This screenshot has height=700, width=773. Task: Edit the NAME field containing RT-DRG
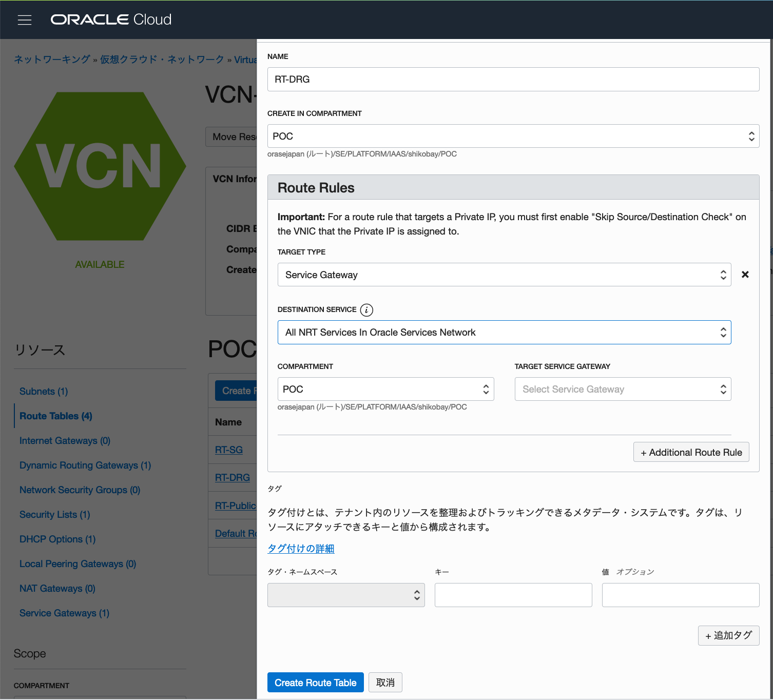(513, 80)
